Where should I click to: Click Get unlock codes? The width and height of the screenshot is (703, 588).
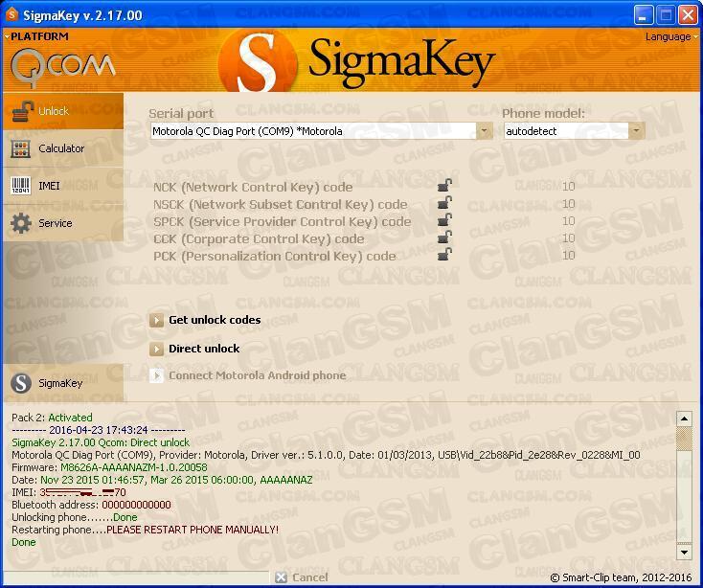pos(215,320)
